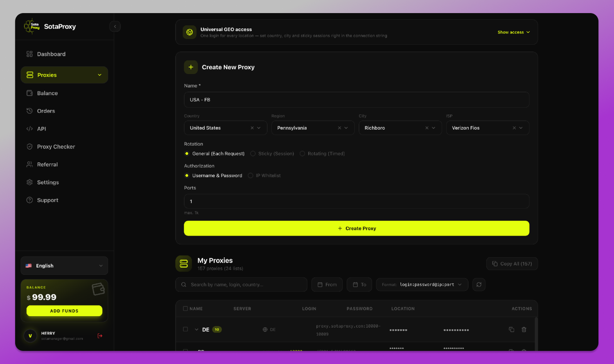614x364 pixels.
Task: Tick the DE row checkbox
Action: 185,329
